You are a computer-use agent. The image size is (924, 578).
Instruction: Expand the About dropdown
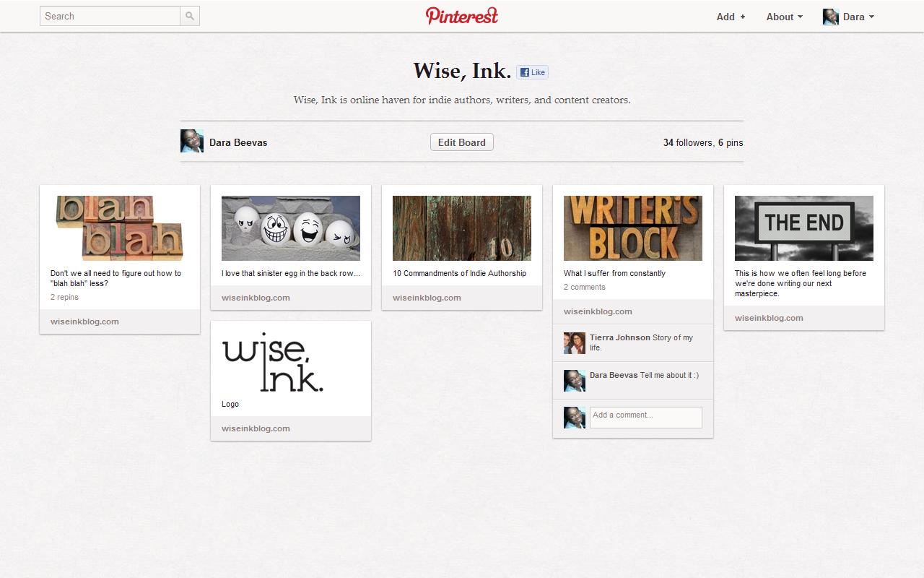(784, 17)
